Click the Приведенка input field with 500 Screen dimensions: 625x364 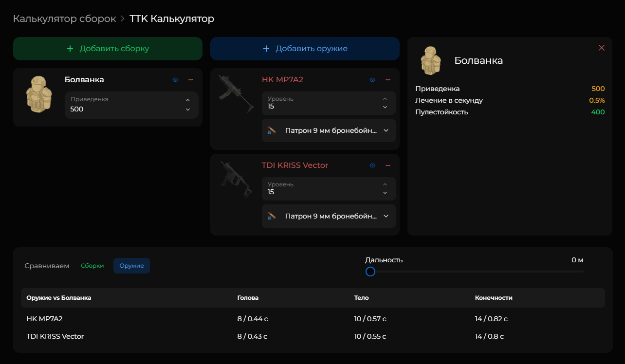click(131, 105)
